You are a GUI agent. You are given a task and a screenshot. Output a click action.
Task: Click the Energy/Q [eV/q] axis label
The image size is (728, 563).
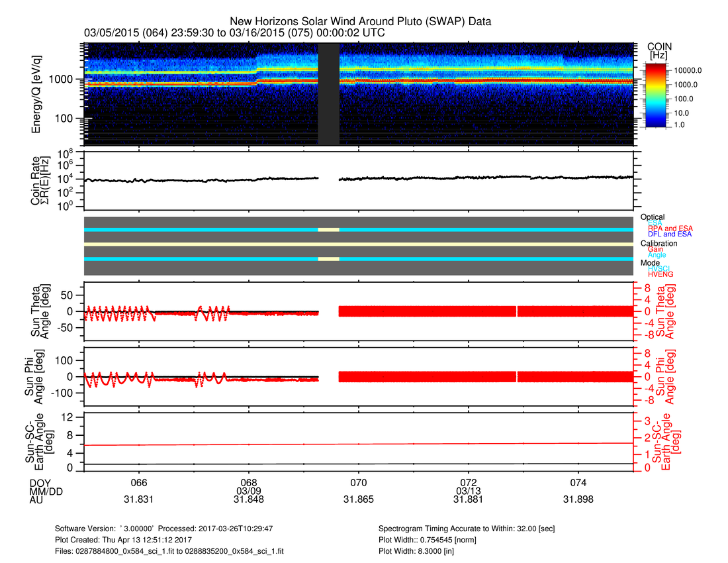(36, 94)
